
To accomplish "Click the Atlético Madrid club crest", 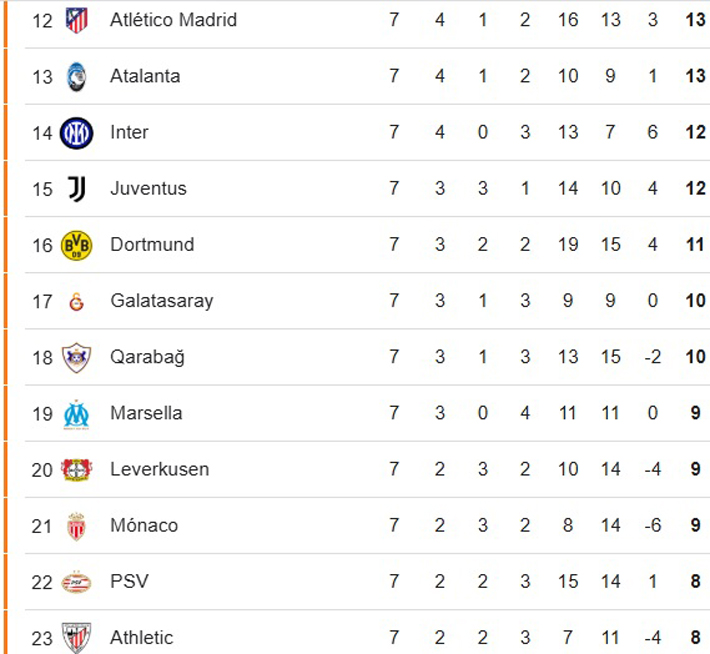I will point(76,20).
